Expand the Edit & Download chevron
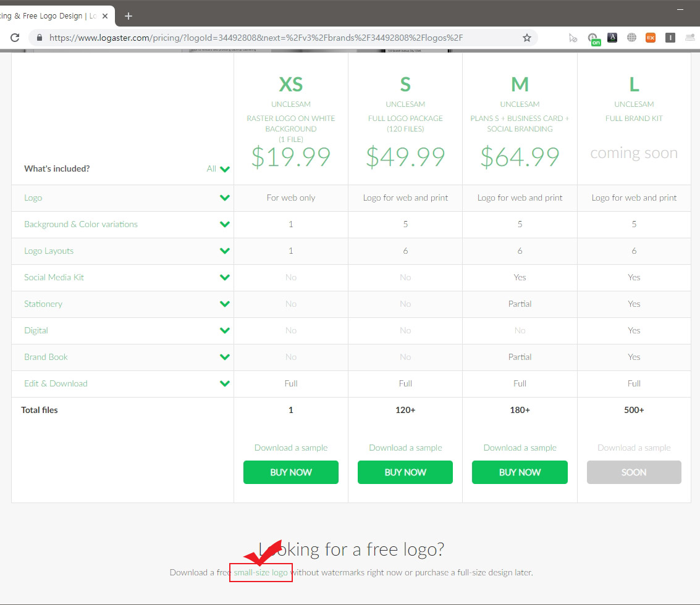The width and height of the screenshot is (700, 605). pyautogui.click(x=224, y=384)
